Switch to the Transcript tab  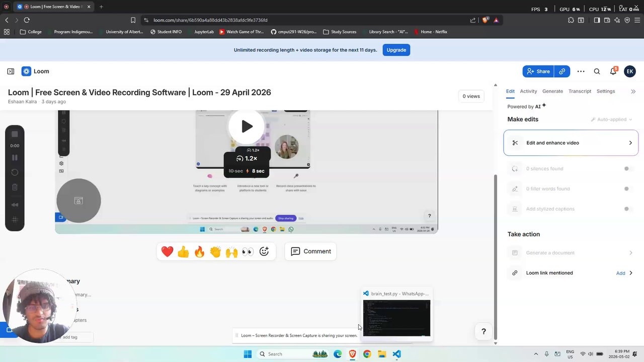point(580,91)
